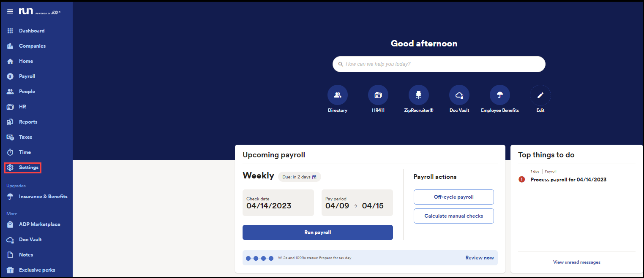This screenshot has width=644, height=278.
Task: Open calendar icon in Due badge
Action: coord(314,177)
